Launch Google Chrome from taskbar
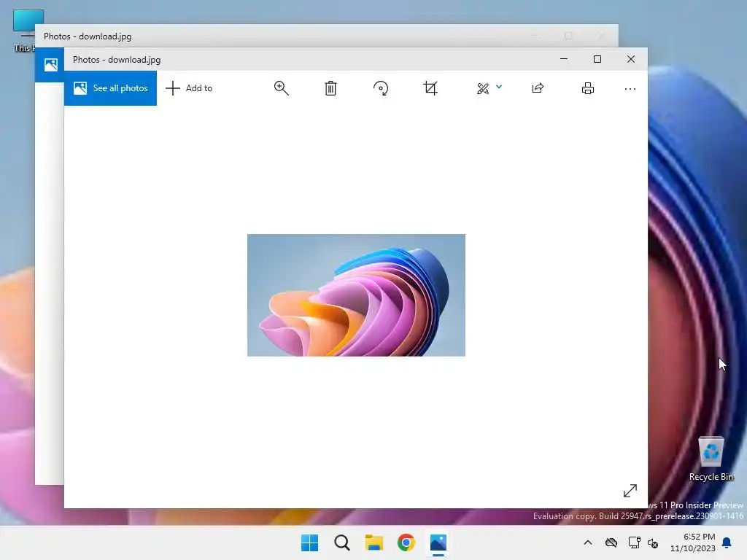This screenshot has width=747, height=560. pos(406,542)
